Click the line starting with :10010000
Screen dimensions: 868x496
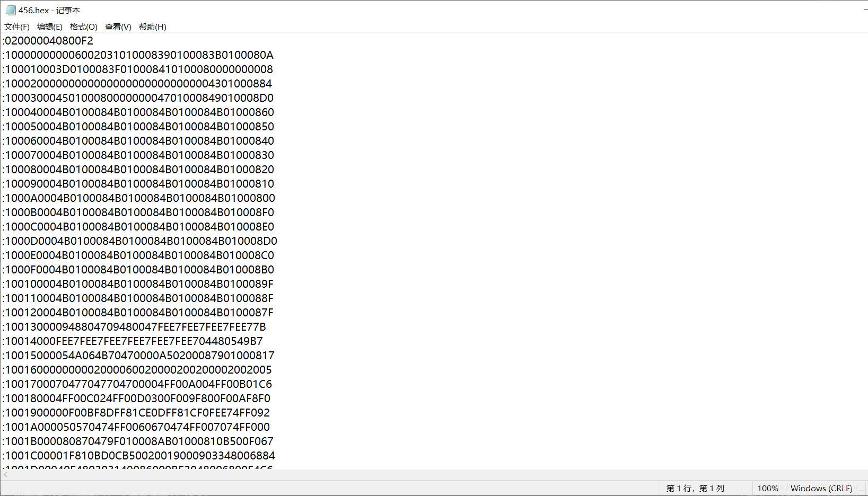coord(138,284)
